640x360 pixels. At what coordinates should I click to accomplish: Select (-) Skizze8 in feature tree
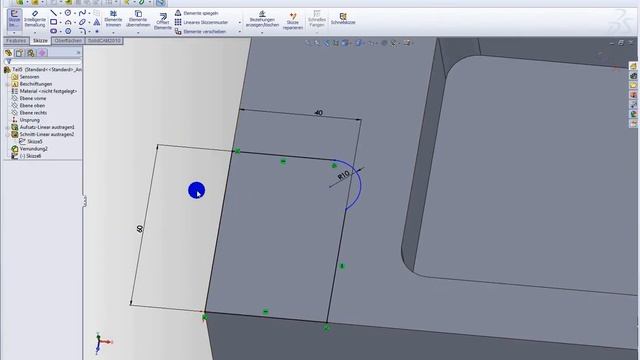pyautogui.click(x=30, y=156)
